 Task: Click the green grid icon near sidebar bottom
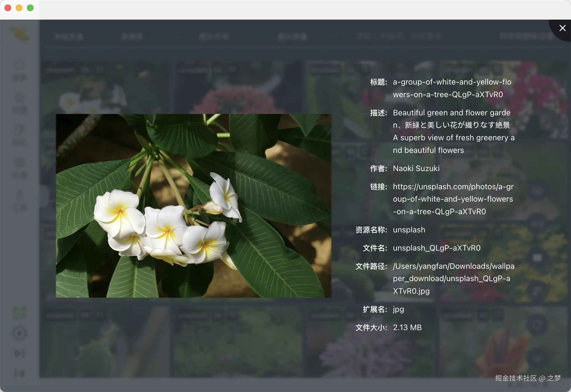(19, 312)
